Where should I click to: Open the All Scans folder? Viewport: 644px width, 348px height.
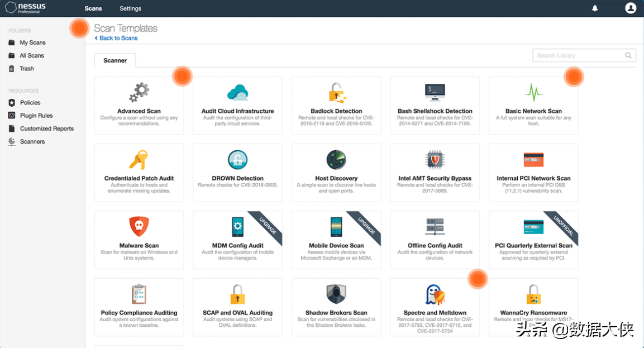click(32, 55)
